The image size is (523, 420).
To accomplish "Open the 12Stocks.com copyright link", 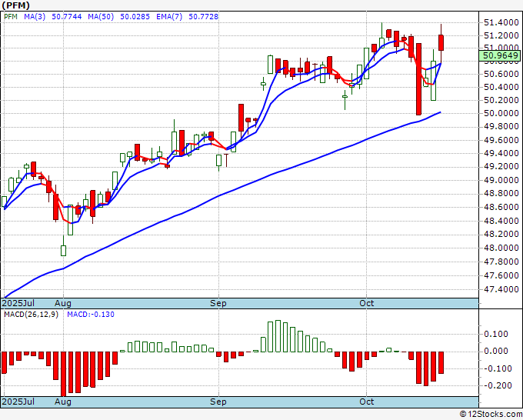I will click(491, 415).
